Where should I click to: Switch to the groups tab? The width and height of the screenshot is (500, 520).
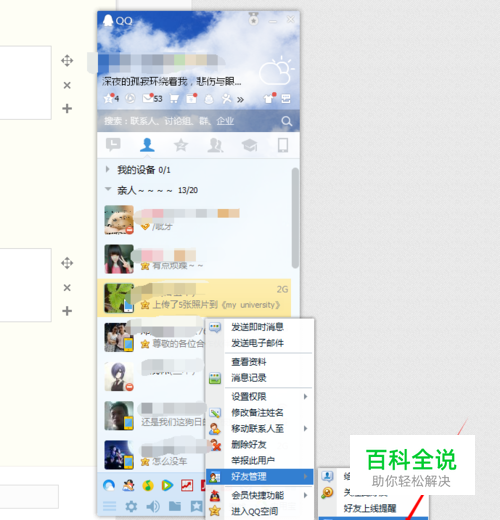(215, 145)
